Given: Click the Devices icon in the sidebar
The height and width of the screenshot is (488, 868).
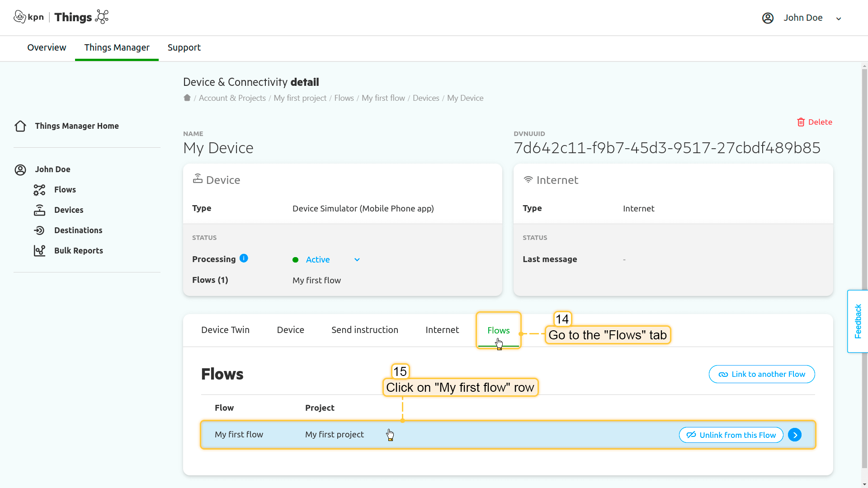Looking at the screenshot, I should [x=39, y=210].
